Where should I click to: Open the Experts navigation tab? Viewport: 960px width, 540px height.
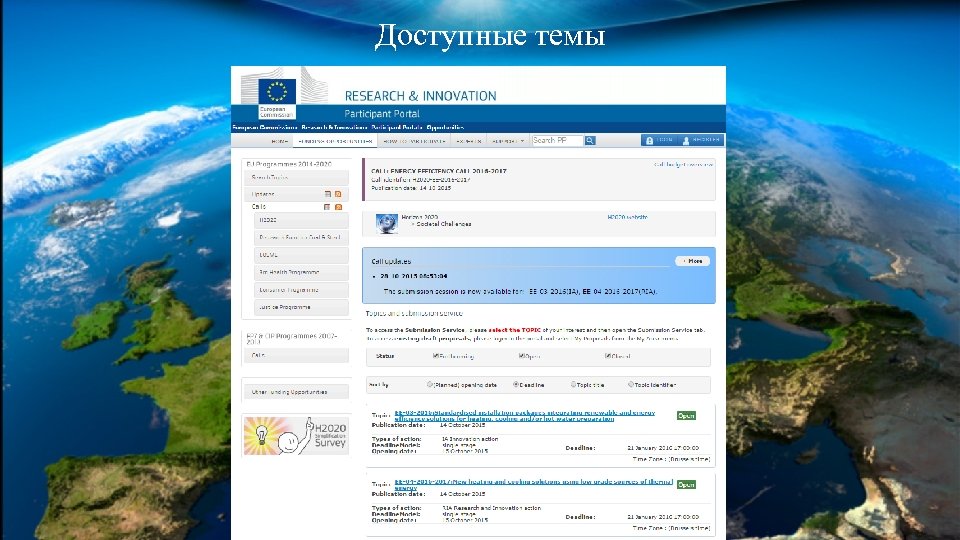(x=468, y=141)
